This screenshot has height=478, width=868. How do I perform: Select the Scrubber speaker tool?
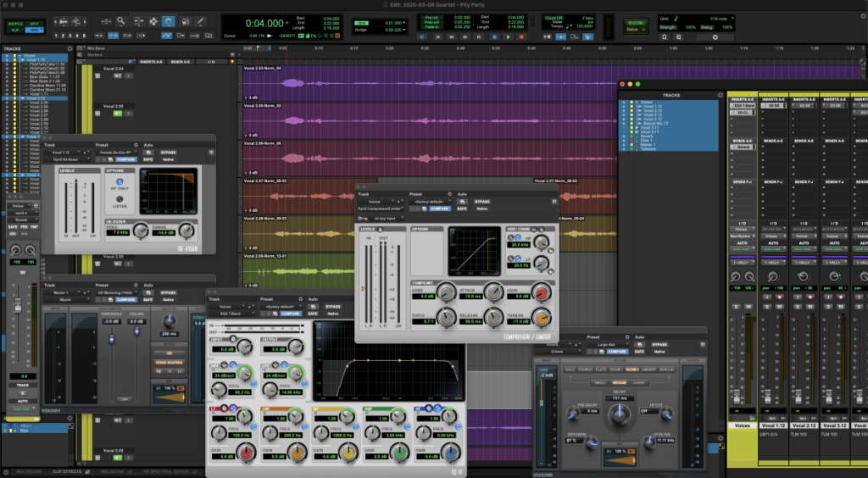(x=185, y=21)
